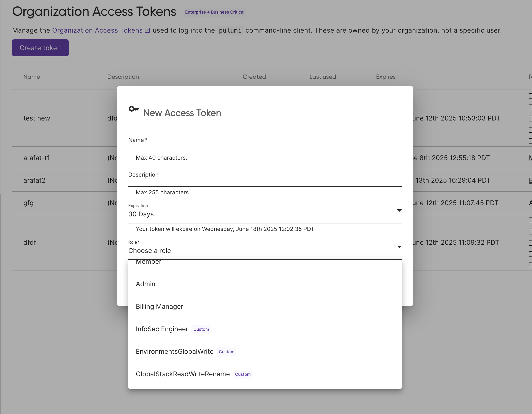Open the Organization Access Tokens documentation link

[97, 30]
